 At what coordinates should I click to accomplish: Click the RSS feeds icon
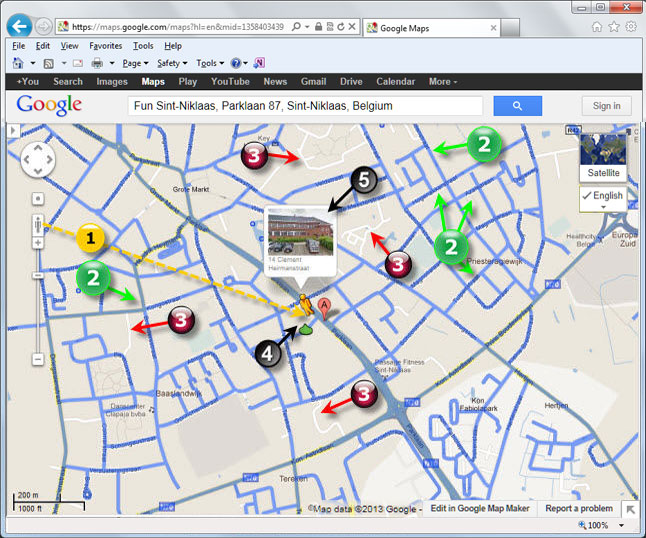pyautogui.click(x=49, y=63)
